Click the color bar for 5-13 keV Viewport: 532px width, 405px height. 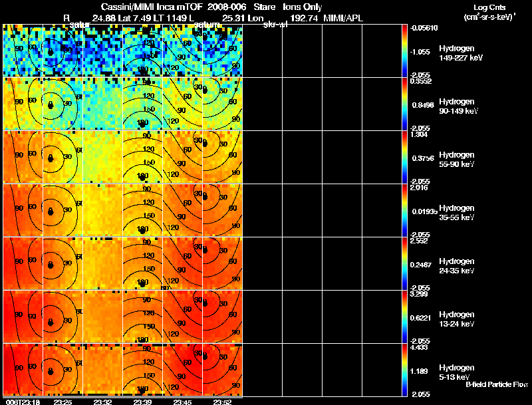tap(404, 370)
